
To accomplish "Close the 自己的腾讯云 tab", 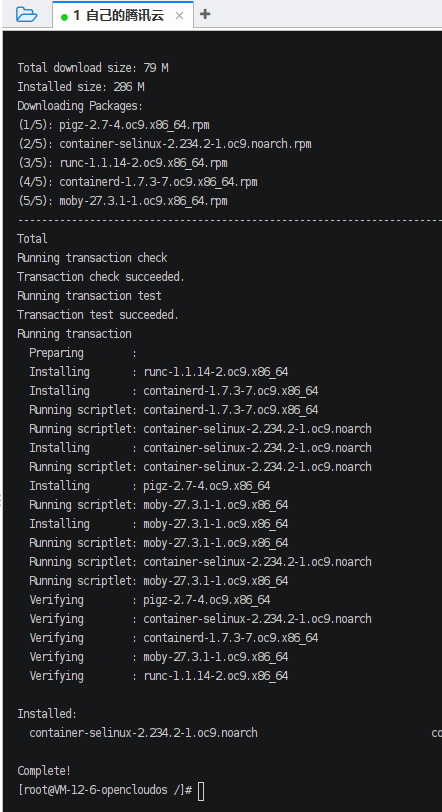I will click(179, 16).
